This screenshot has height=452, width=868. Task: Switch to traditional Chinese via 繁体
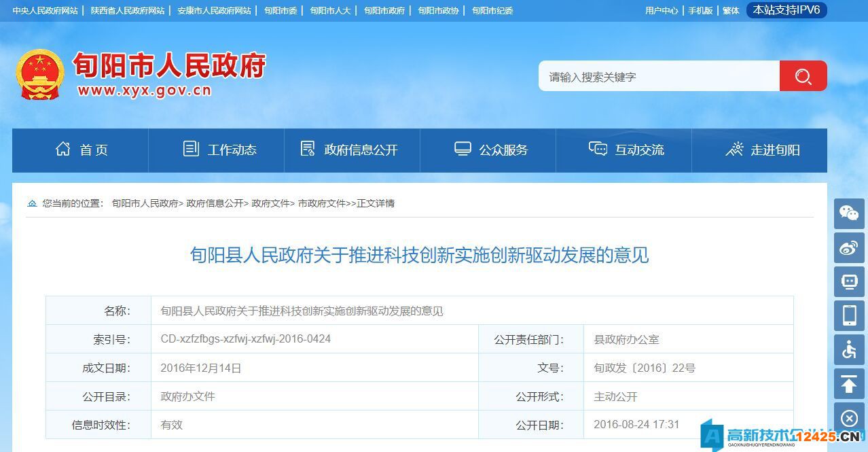point(729,10)
